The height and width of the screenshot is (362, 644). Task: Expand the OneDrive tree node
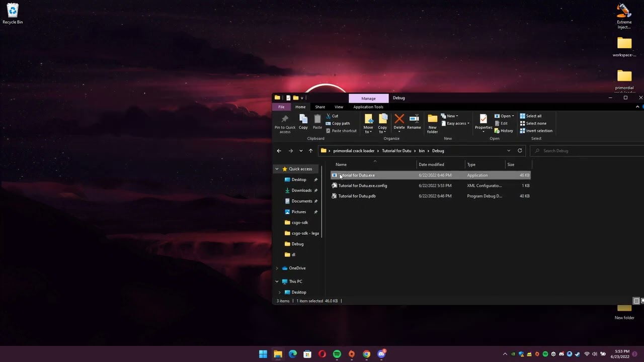(277, 268)
